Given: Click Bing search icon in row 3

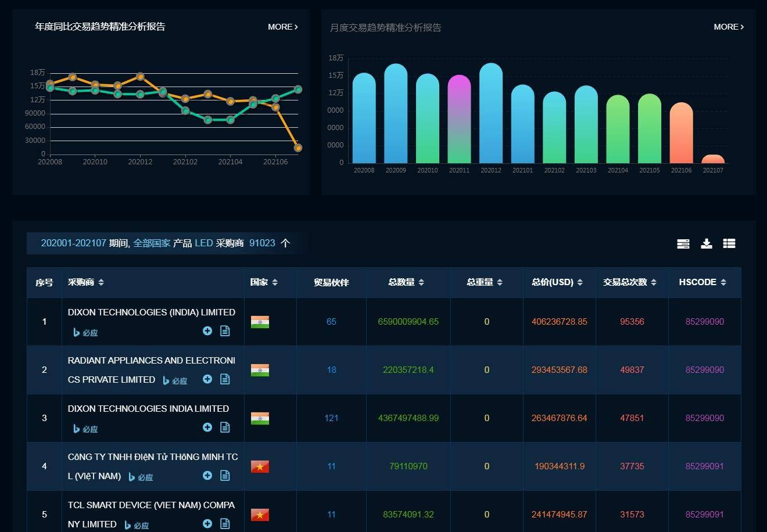Looking at the screenshot, I should click(x=85, y=429).
